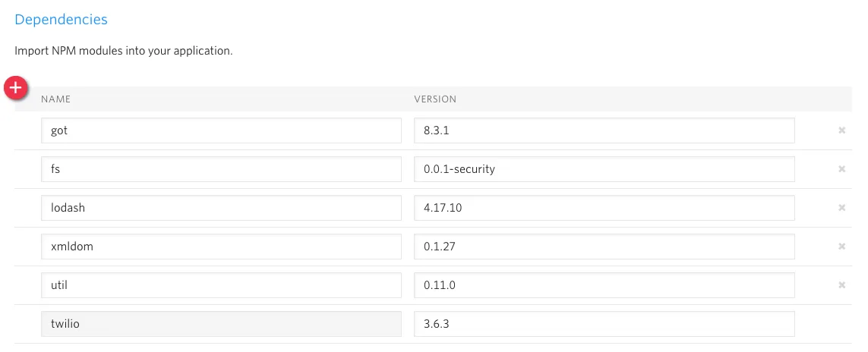This screenshot has width=868, height=352.
Task: Click the disabled twilio name field
Action: pyautogui.click(x=221, y=324)
